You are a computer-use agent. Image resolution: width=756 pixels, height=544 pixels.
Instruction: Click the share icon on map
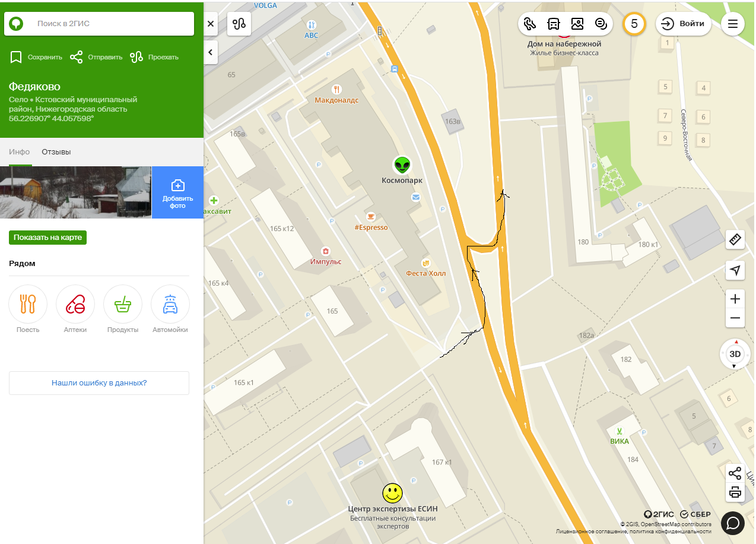(735, 473)
